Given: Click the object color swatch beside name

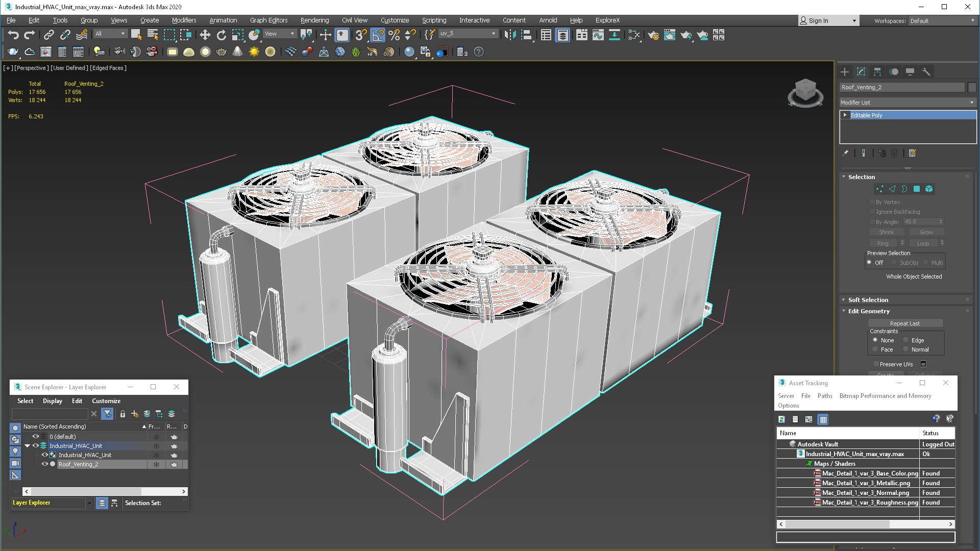Looking at the screenshot, I should click(x=972, y=87).
